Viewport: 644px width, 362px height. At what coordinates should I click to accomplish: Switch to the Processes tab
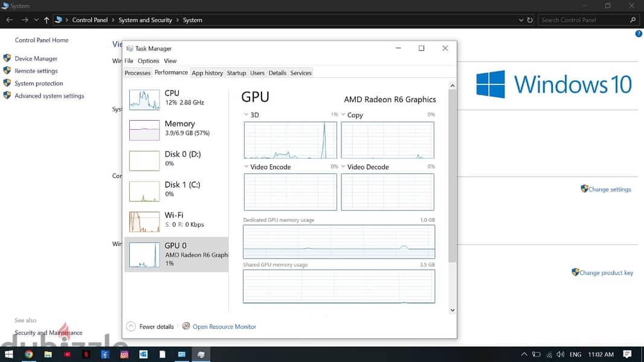(x=138, y=73)
